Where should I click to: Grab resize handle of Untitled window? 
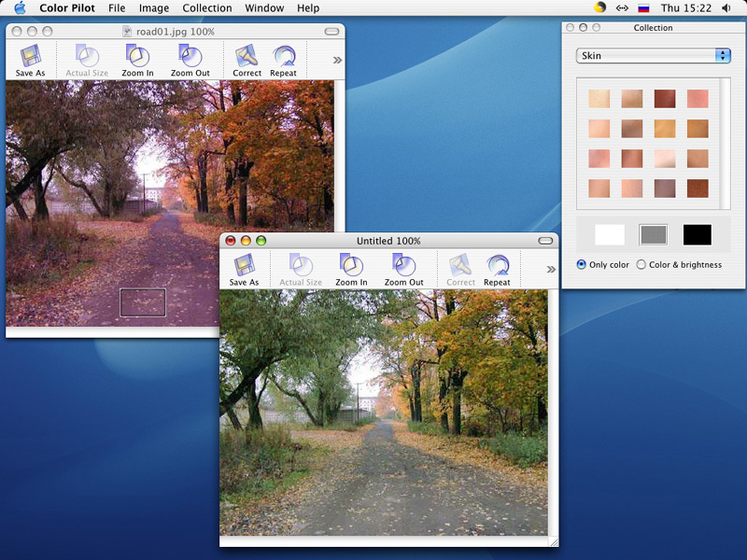(554, 541)
